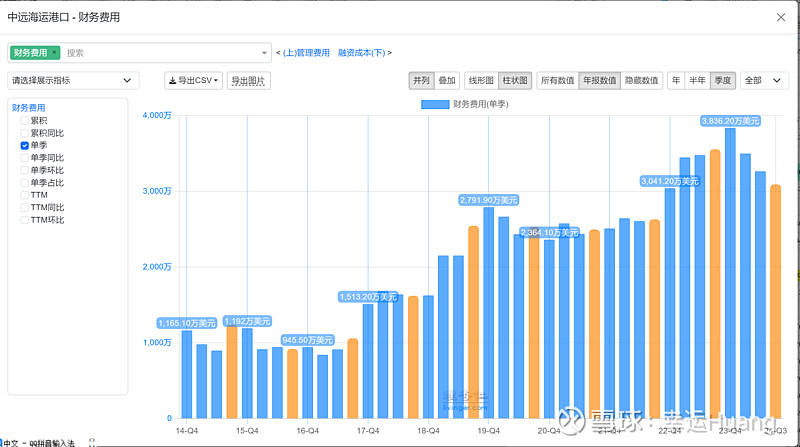Check the TTM环比 checkbox
Image resolution: width=800 pixels, height=447 pixels.
(x=24, y=220)
